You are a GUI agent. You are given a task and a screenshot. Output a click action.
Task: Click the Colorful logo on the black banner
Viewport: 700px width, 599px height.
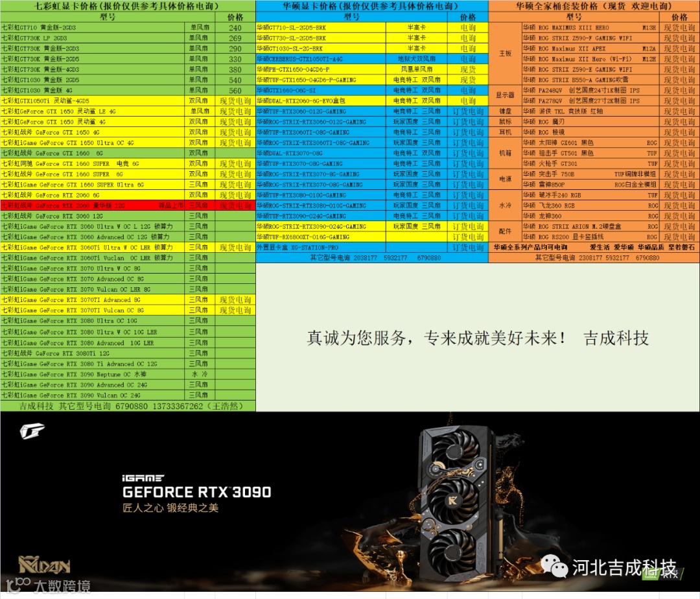pyautogui.click(x=32, y=430)
